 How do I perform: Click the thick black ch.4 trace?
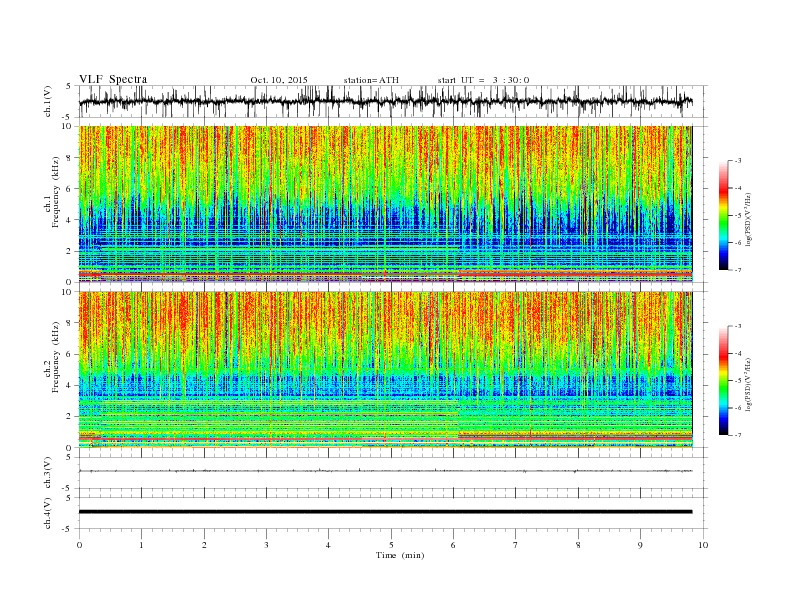tap(385, 512)
